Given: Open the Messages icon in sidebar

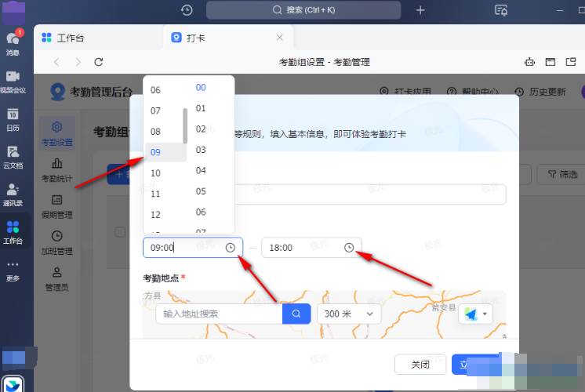Looking at the screenshot, I should pos(13,42).
